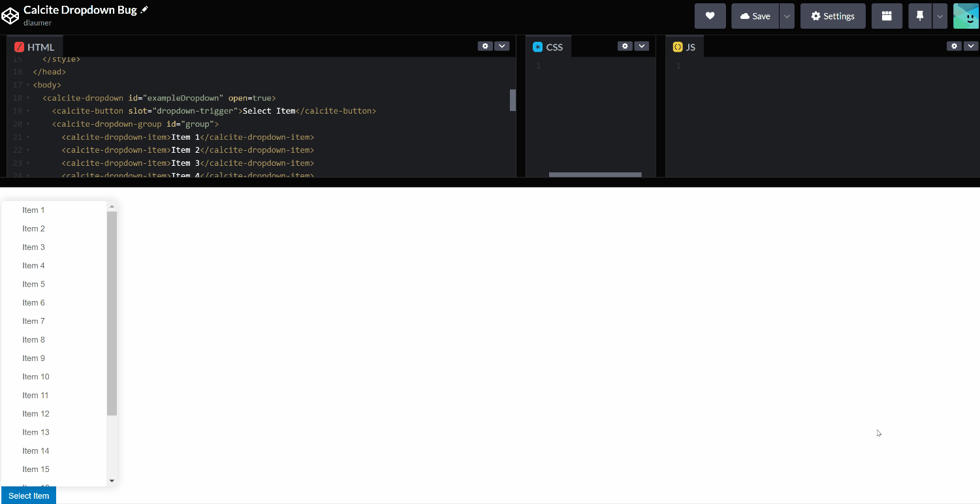
Task: Expand CSS editor options chevron
Action: tap(641, 46)
